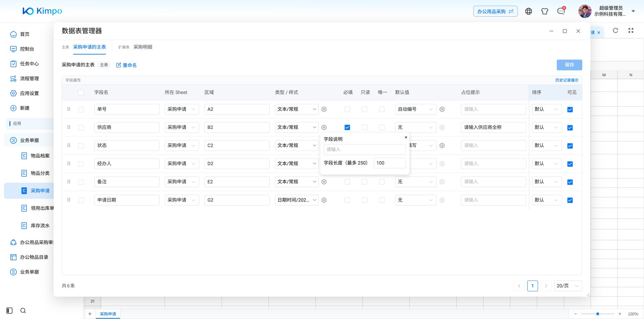The width and height of the screenshot is (644, 319).
Task: Click the 字段说明 input field
Action: 365,150
